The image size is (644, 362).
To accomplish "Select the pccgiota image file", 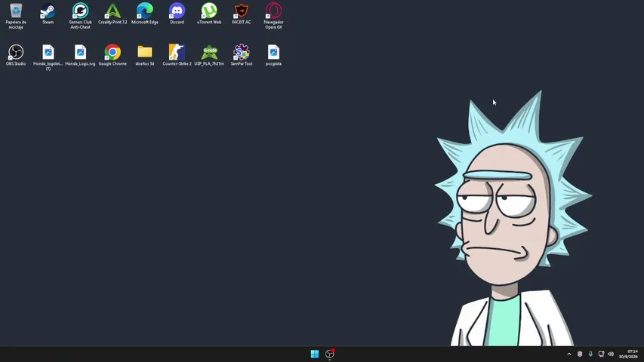I will click(x=273, y=55).
